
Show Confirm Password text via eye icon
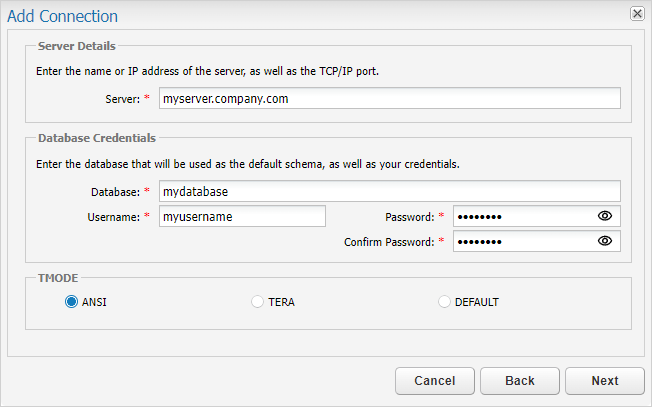coord(604,241)
